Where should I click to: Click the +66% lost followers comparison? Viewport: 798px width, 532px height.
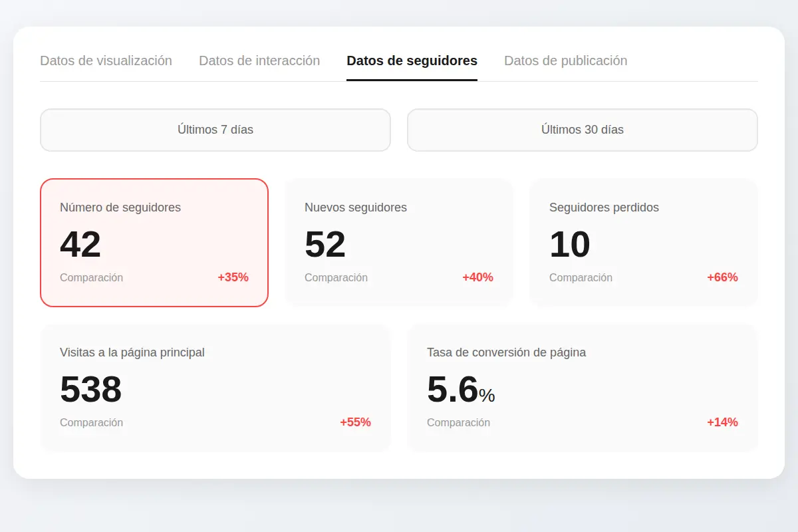point(722,277)
